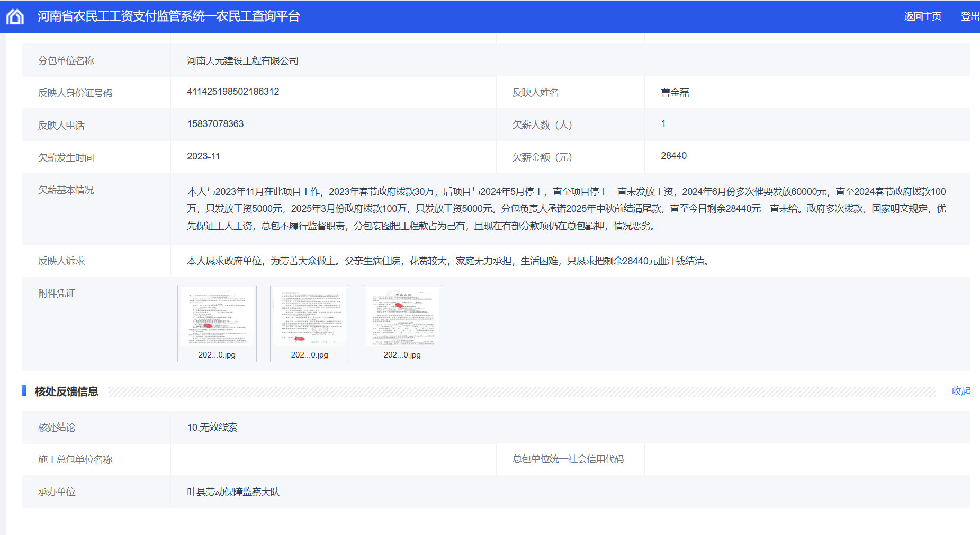This screenshot has width=980, height=535.
Task: Return to main page via 返回主页
Action: point(922,16)
